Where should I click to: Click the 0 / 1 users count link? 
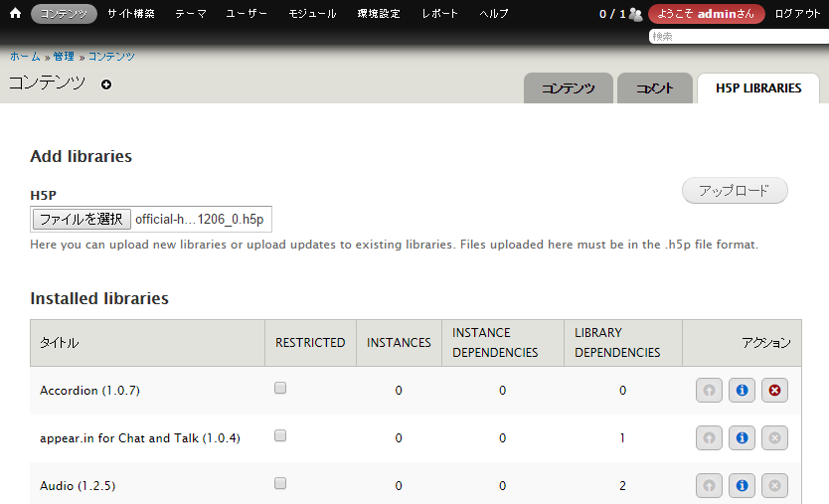click(x=612, y=14)
